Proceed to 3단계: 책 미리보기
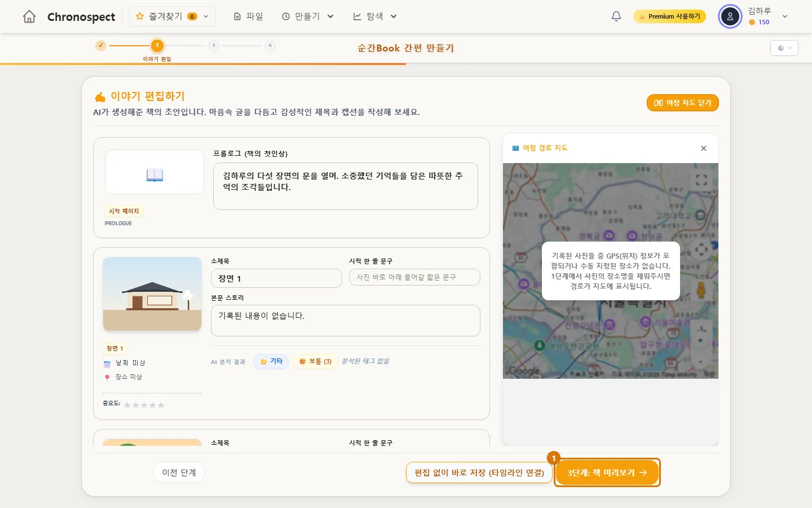812x508 pixels. (607, 472)
